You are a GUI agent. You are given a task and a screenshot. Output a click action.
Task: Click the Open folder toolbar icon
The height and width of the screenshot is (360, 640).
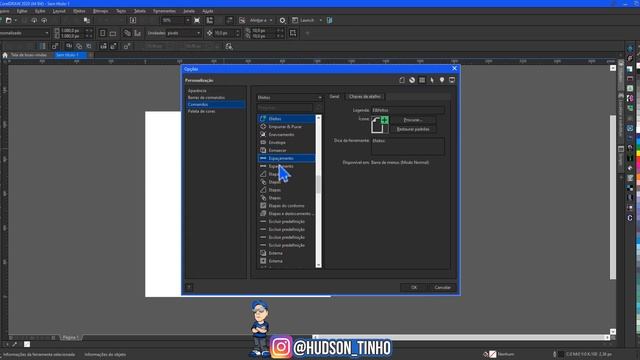(9, 20)
